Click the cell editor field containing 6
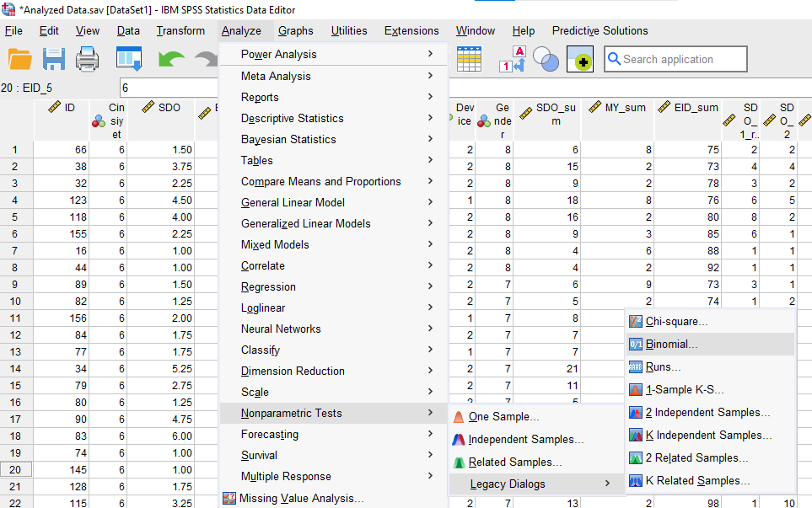The height and width of the screenshot is (508, 812). [x=169, y=88]
